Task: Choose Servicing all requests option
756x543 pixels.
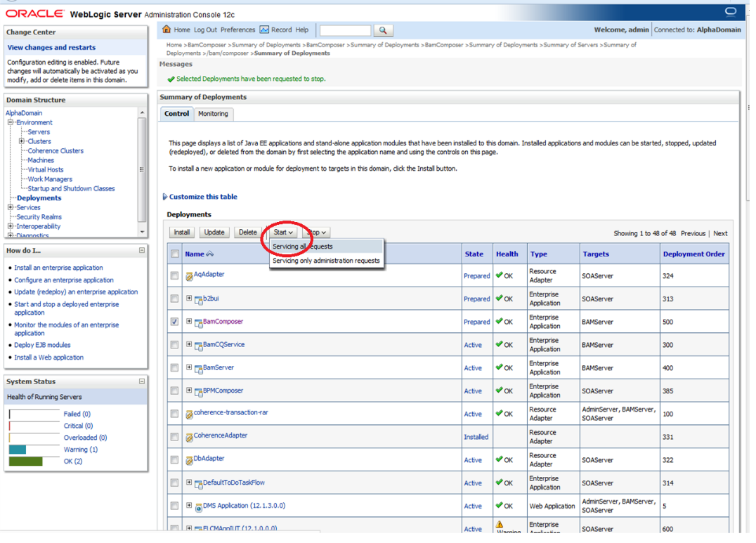Action: point(327,247)
